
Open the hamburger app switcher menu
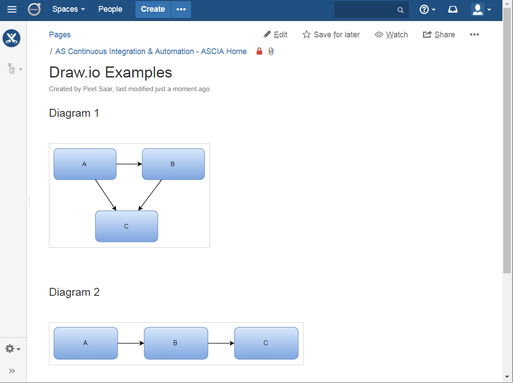point(12,9)
